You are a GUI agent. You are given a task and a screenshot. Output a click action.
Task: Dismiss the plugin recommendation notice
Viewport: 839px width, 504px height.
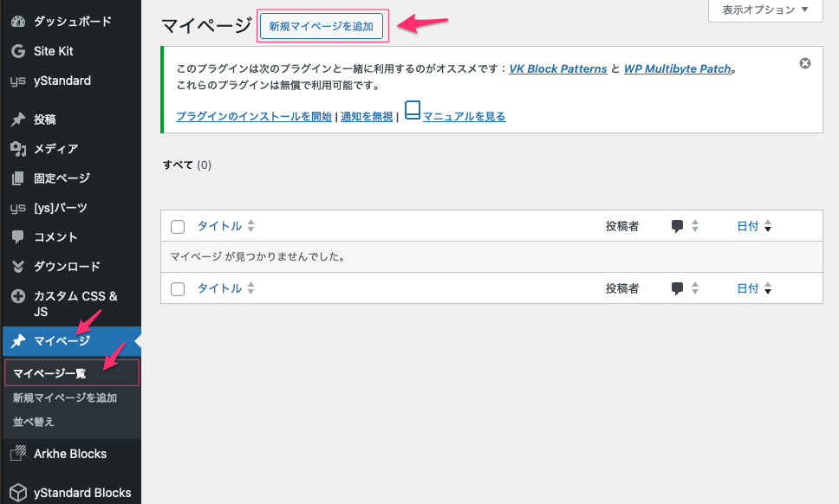pyautogui.click(x=804, y=63)
